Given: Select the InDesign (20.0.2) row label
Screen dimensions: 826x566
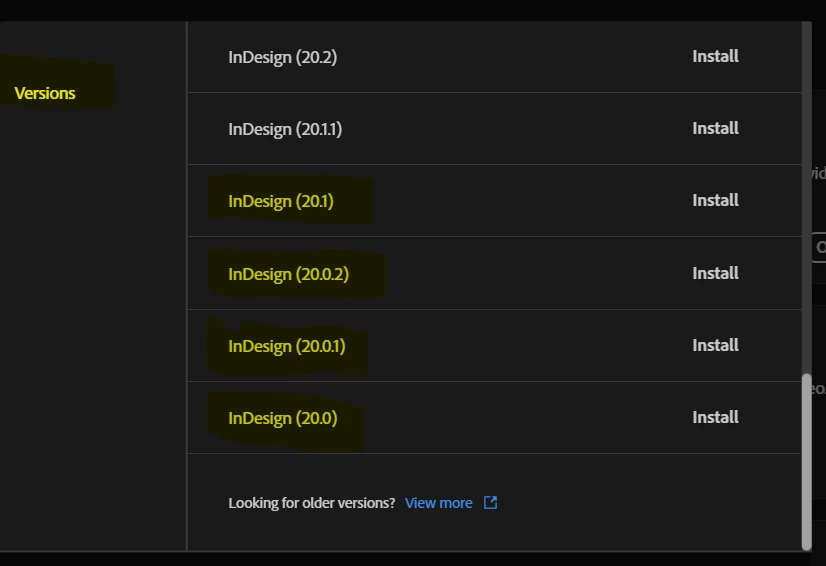Looking at the screenshot, I should click(x=288, y=274).
